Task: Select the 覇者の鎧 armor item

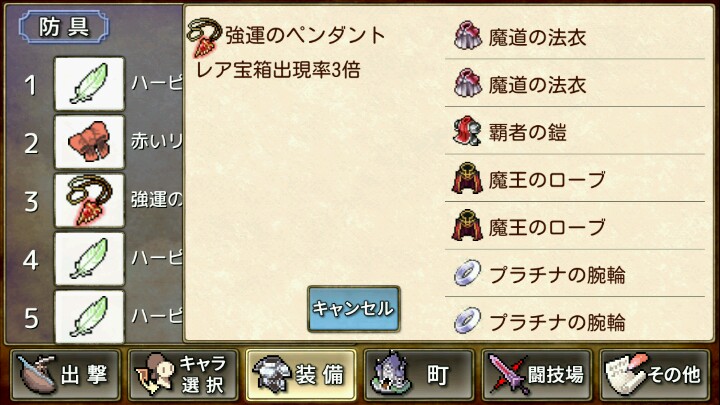Action: pos(575,131)
